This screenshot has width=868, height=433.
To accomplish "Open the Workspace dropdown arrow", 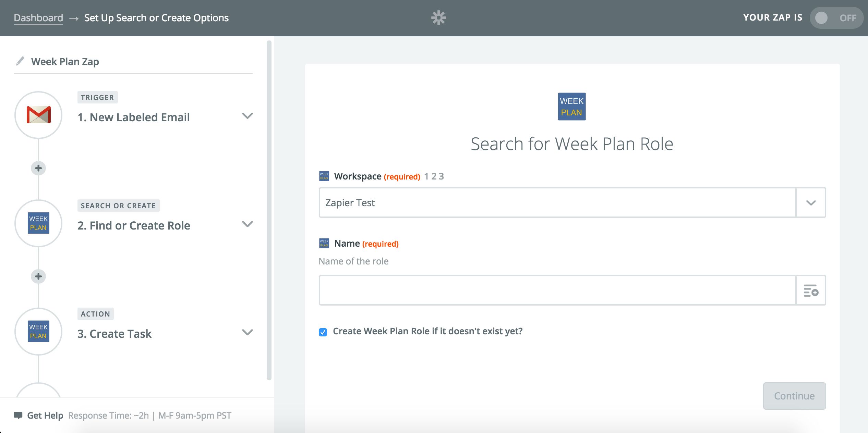I will pos(811,203).
